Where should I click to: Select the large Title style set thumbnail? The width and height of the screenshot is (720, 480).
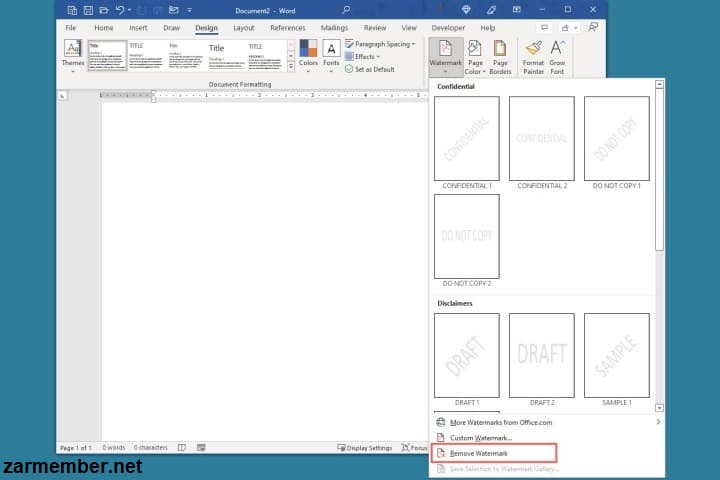pos(226,56)
